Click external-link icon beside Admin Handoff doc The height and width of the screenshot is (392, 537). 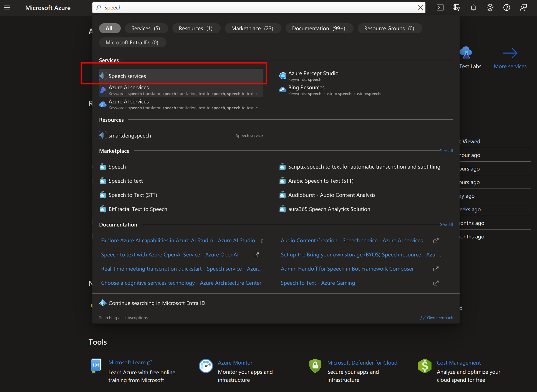(436, 269)
